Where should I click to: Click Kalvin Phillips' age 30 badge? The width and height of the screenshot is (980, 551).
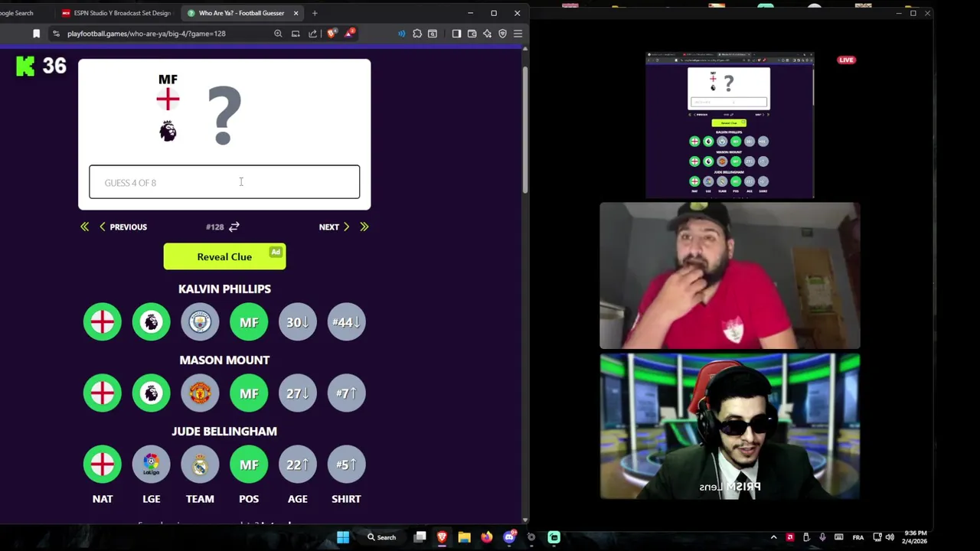(298, 322)
